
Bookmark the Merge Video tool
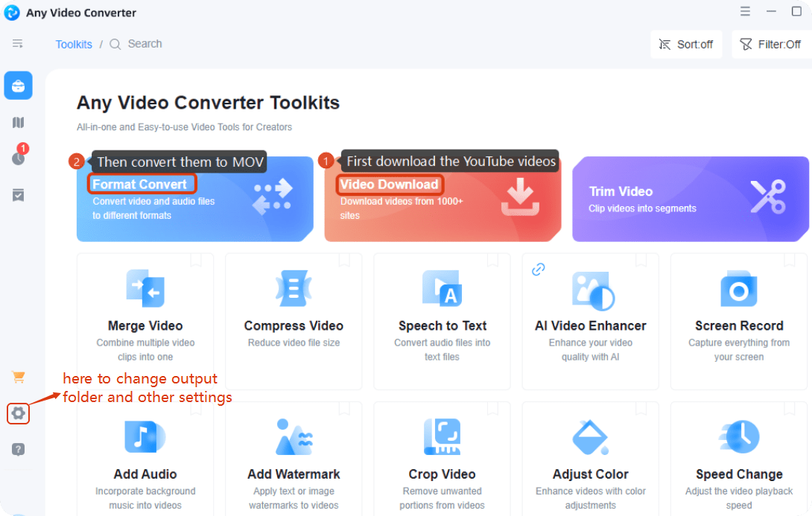(x=195, y=260)
